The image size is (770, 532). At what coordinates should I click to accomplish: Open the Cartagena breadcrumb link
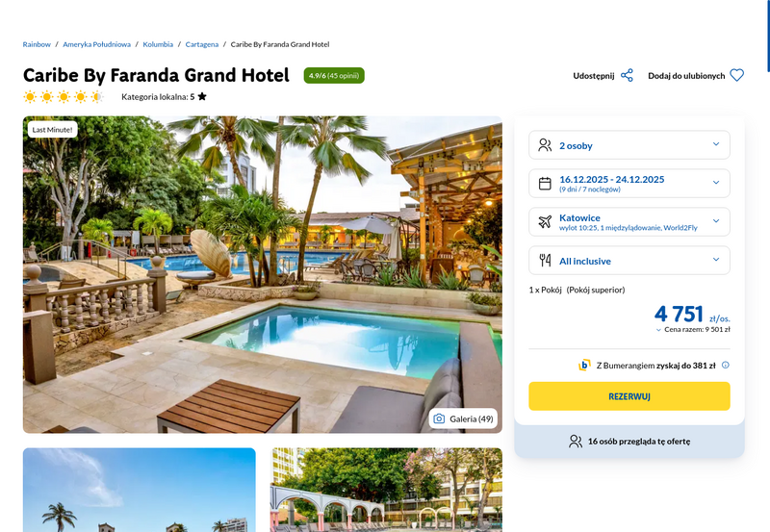[x=202, y=44]
